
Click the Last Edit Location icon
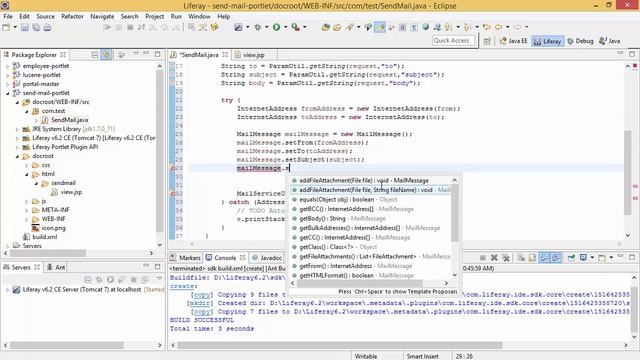coord(487,27)
